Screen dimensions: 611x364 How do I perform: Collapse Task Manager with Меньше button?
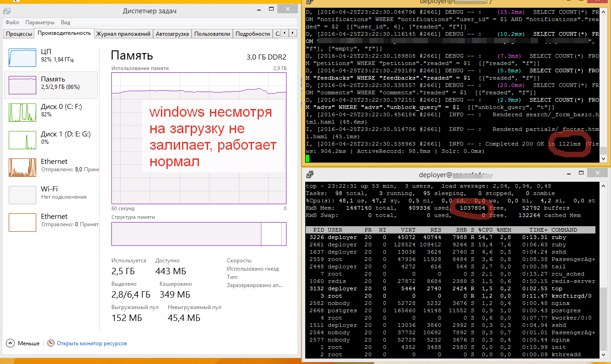(x=23, y=343)
